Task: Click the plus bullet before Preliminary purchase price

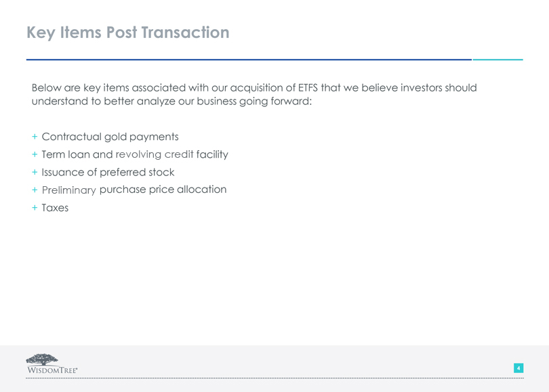Action: tap(35, 190)
